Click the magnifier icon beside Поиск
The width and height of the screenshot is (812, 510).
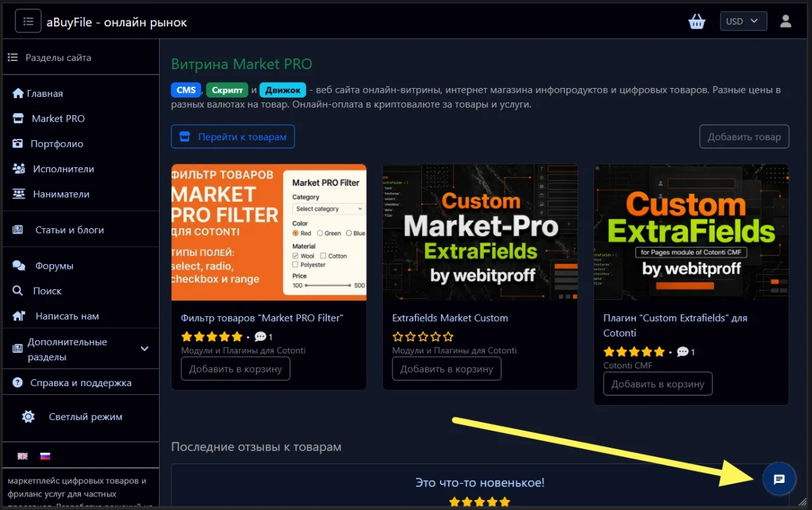(18, 291)
